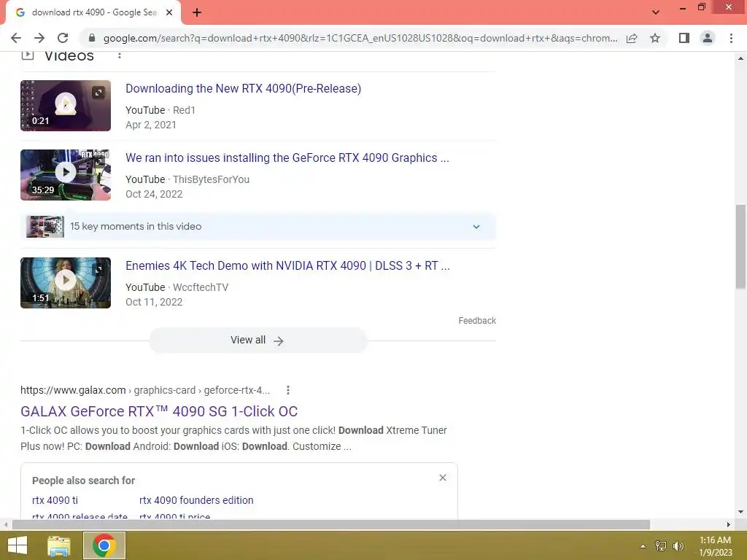Click the vertical scrollbar thumb
Screen dimensions: 747x560
point(740,246)
